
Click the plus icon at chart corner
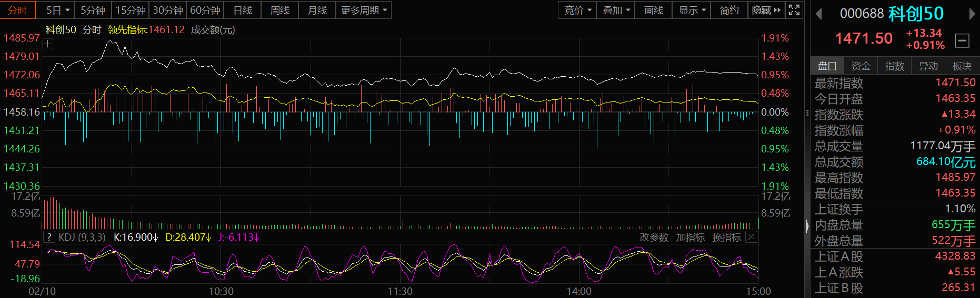[48, 44]
